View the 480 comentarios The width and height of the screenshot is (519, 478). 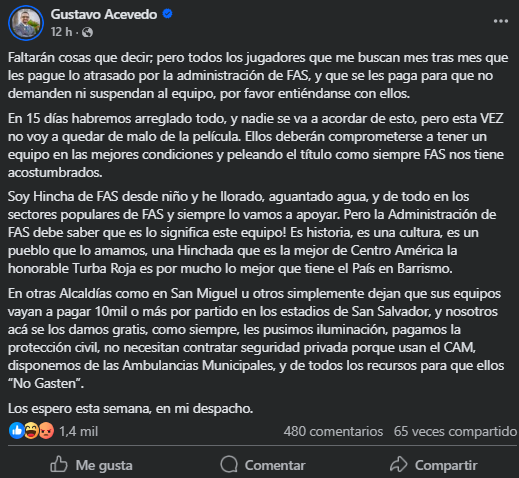pyautogui.click(x=333, y=431)
